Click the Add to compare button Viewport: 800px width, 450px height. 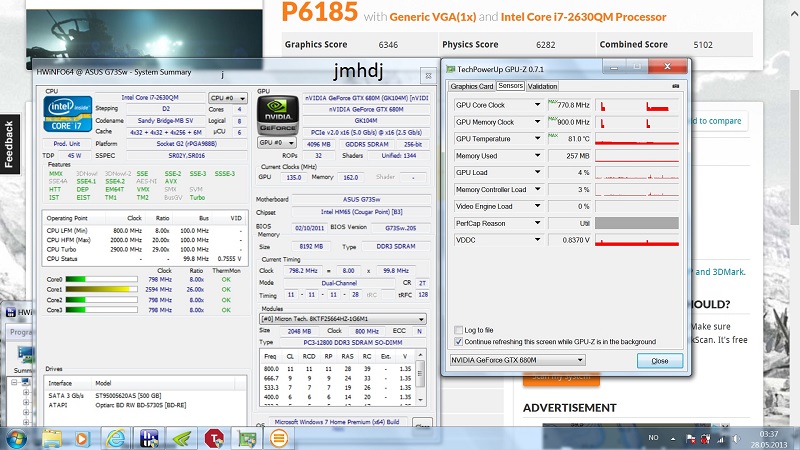click(x=719, y=121)
